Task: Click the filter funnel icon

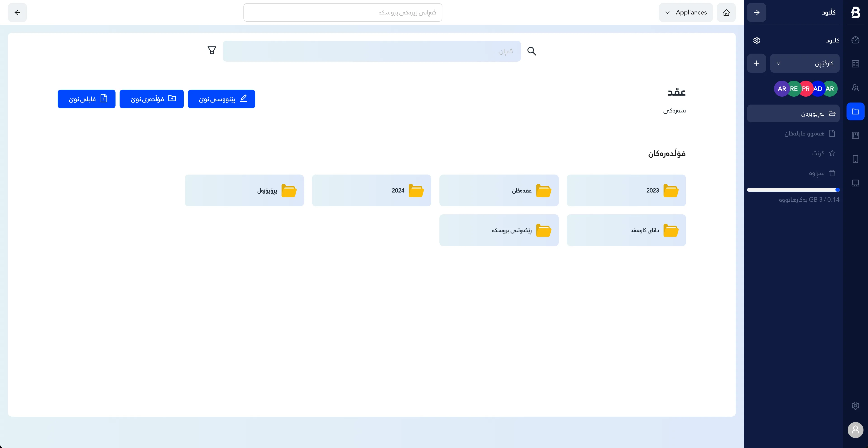Action: click(212, 51)
